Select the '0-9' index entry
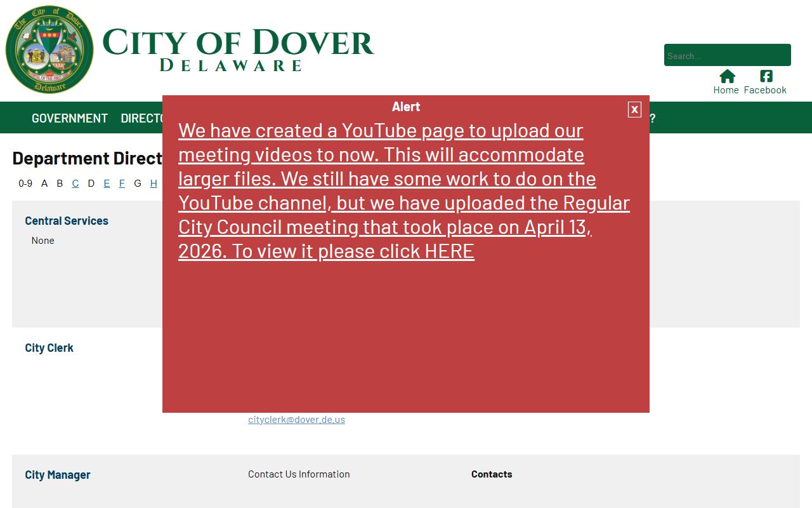Viewport: 812px width, 508px height. (25, 184)
